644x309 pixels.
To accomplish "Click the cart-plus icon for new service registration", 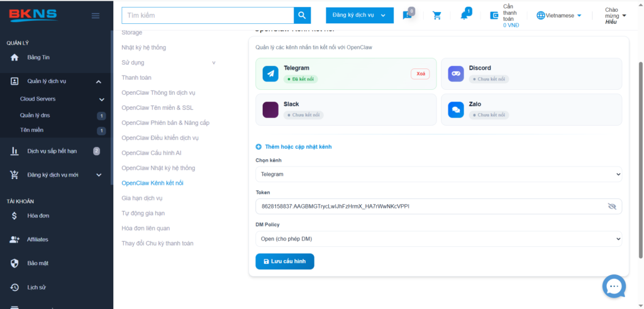I will 14,175.
